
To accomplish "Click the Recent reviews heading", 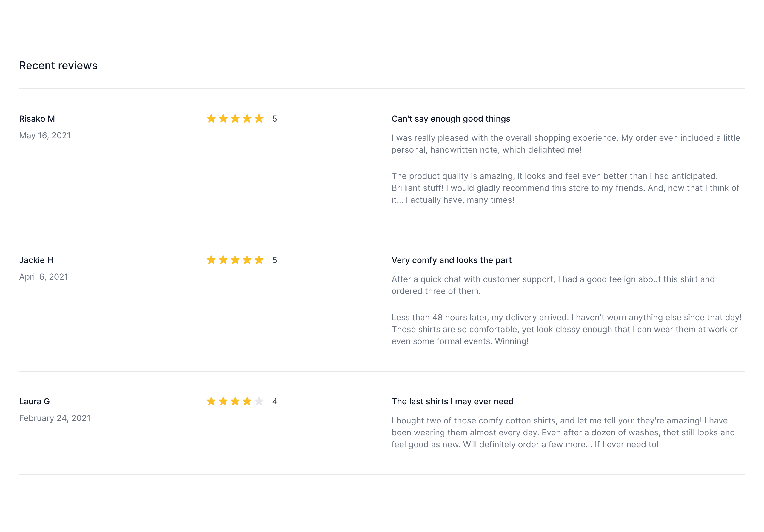I will 58,66.
